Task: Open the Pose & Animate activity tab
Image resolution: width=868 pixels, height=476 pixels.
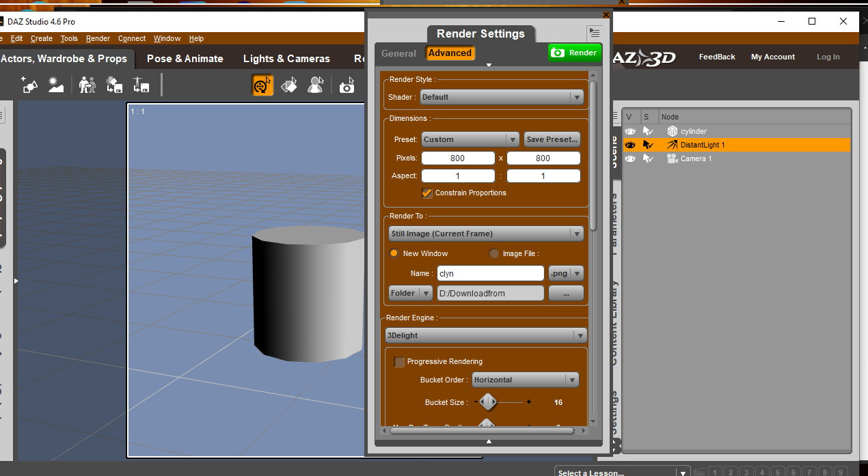Action: click(x=185, y=59)
